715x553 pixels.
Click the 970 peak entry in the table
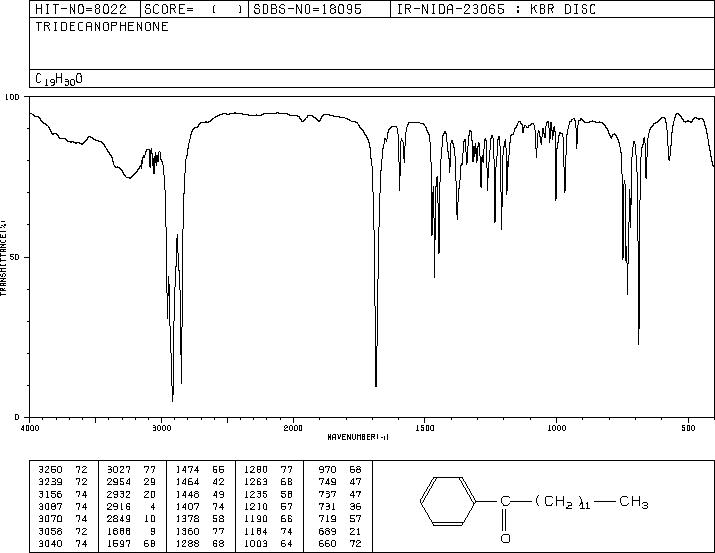pyautogui.click(x=340, y=470)
